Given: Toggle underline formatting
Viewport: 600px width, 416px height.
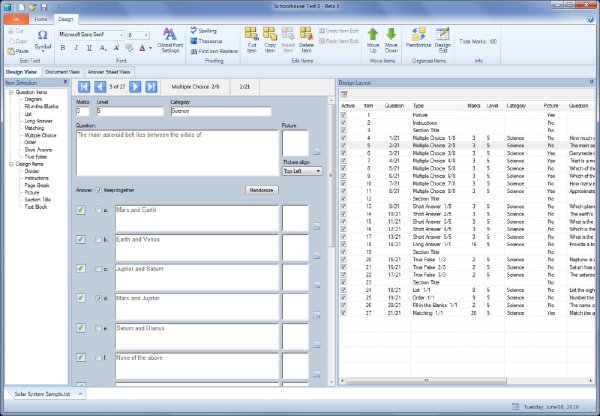Looking at the screenshot, I should coord(89,48).
